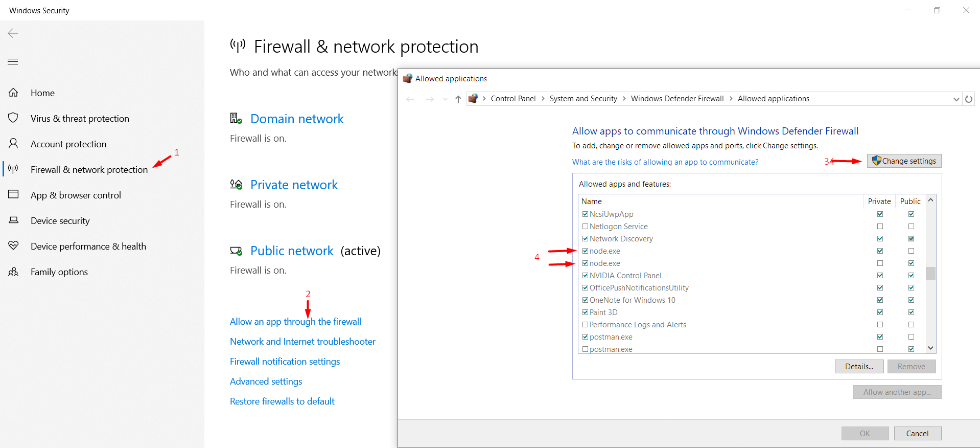
Task: Select Device security in the sidebar
Action: (x=60, y=220)
